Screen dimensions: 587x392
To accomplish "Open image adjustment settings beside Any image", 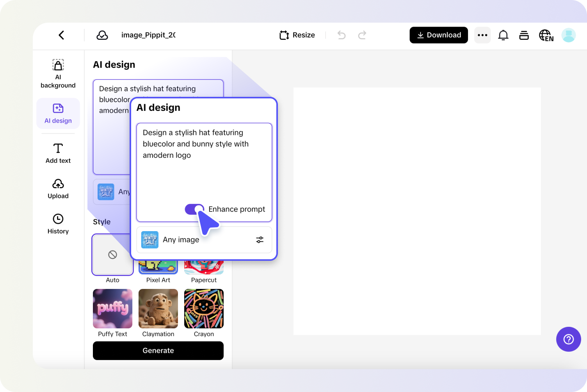I will point(260,240).
